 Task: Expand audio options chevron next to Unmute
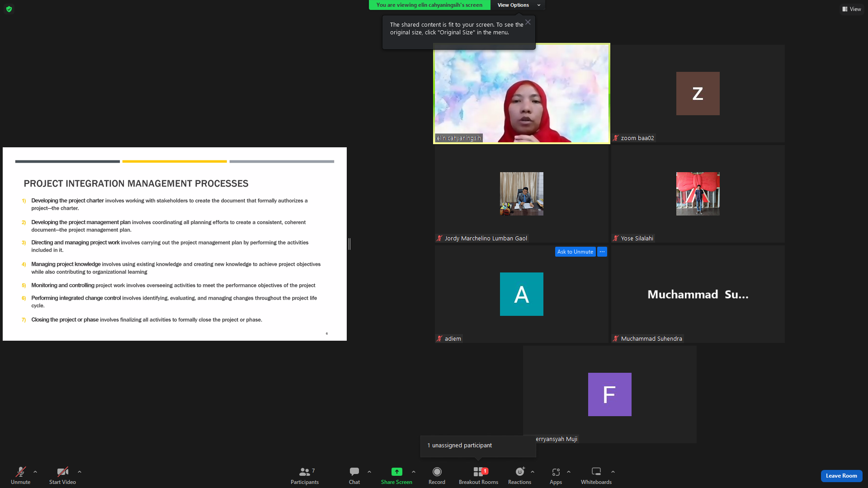click(x=35, y=472)
